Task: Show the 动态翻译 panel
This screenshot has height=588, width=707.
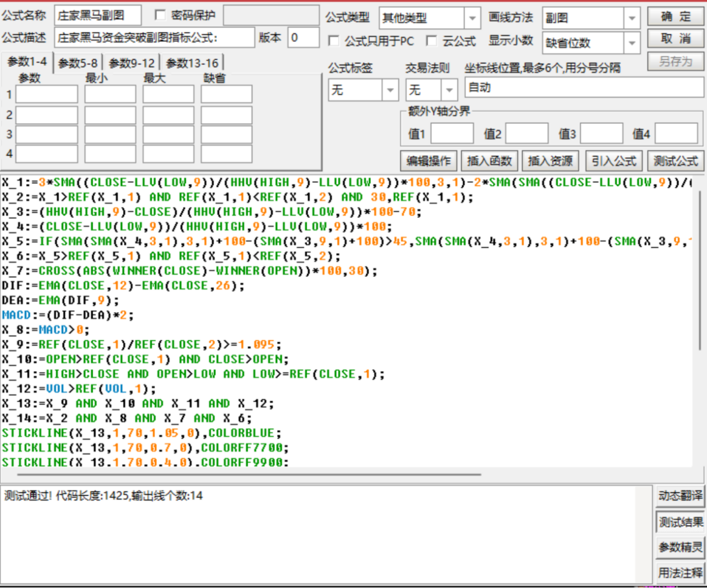Action: 680,495
